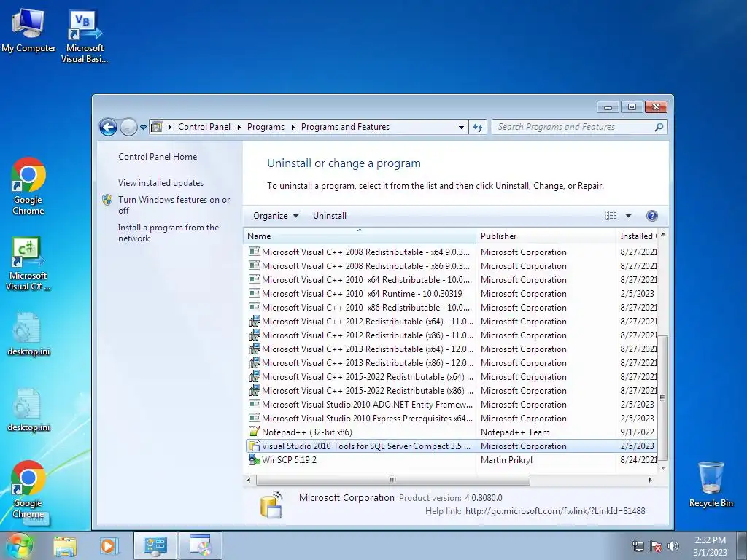Click Control Panel breadcrumb

204,127
